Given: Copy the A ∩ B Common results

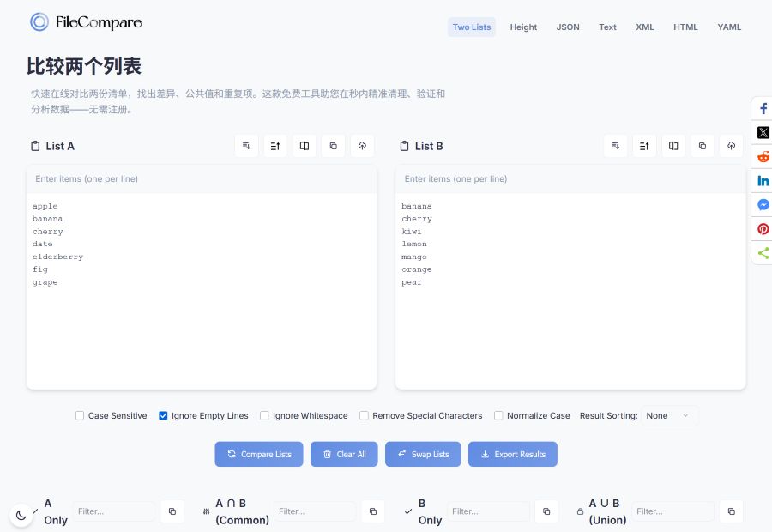Looking at the screenshot, I should pyautogui.click(x=373, y=511).
